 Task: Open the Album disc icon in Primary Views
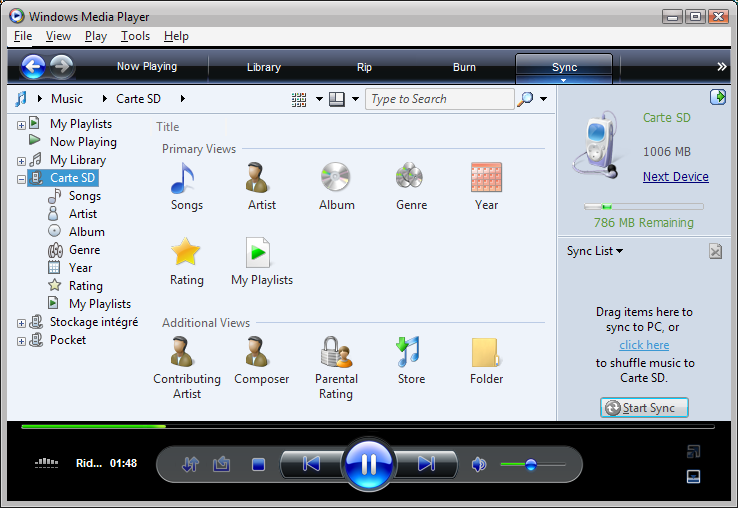[x=335, y=177]
